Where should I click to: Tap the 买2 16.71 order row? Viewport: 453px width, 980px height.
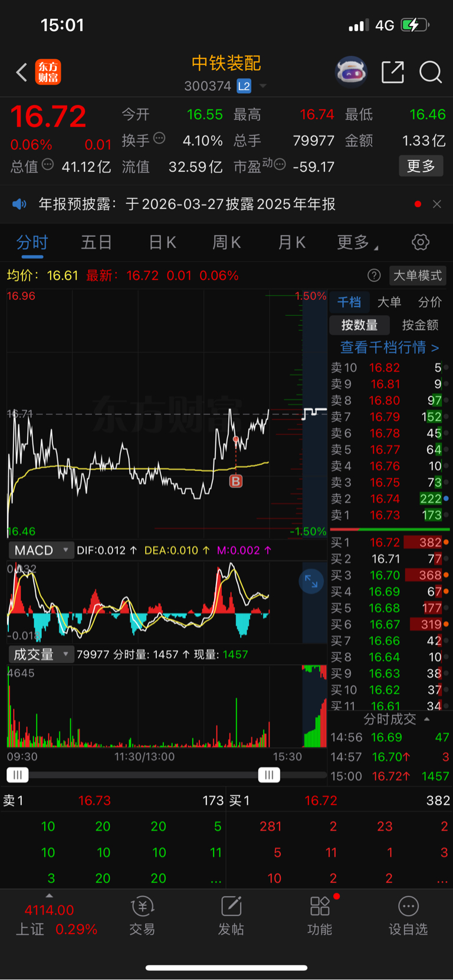tap(390, 559)
